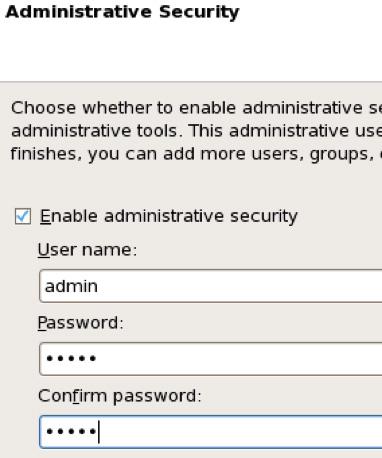The height and width of the screenshot is (458, 382).
Task: Click the 'Administrative Security' page heading
Action: [123, 12]
